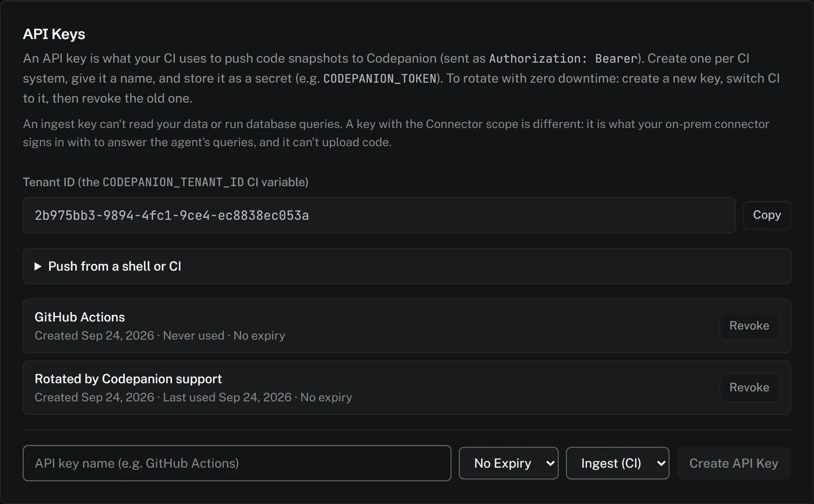Click the Create API Key button
This screenshot has width=814, height=504.
tap(734, 463)
